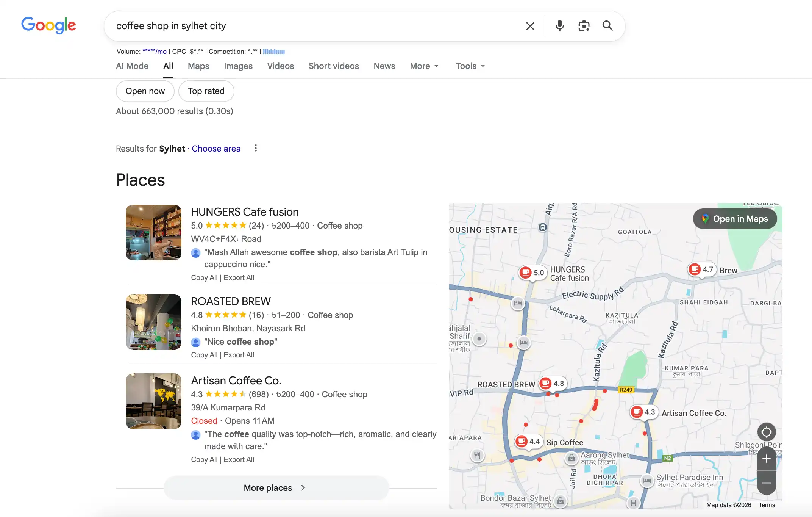Open the three-dot menu next to Choose area

tap(256, 148)
